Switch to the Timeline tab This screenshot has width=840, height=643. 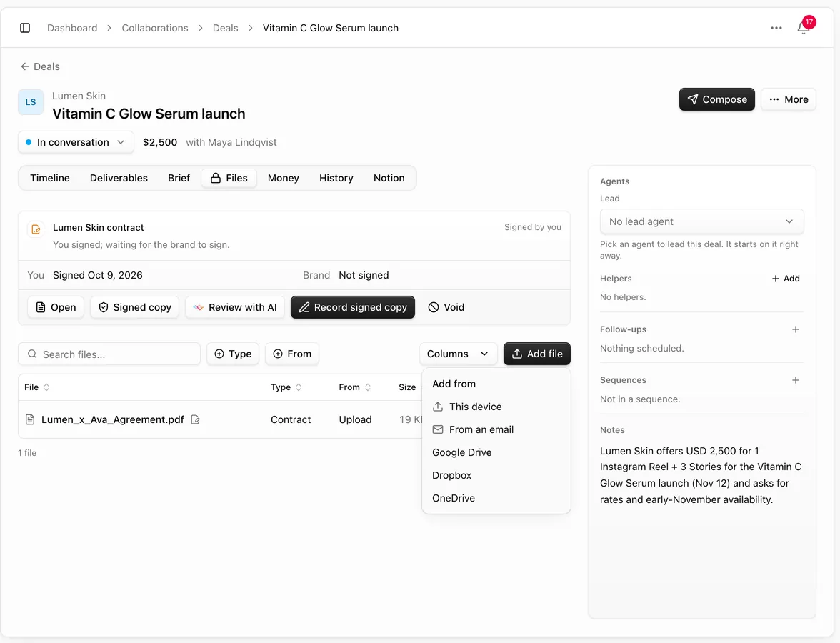pos(50,178)
